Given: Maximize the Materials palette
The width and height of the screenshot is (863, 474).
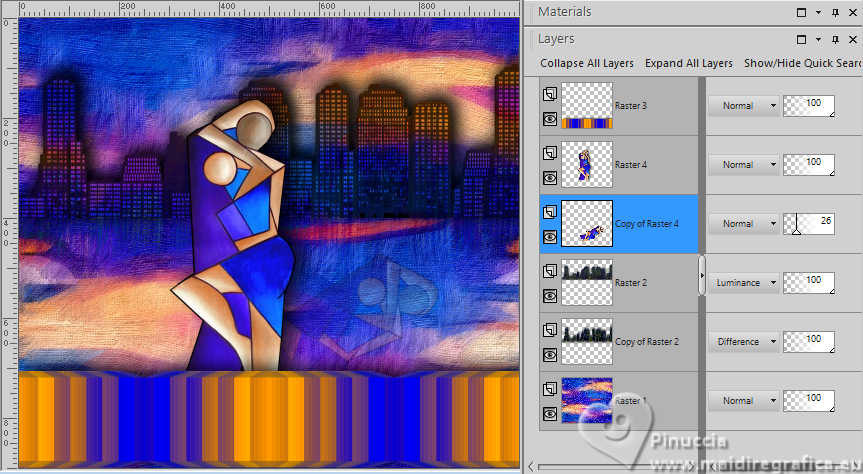Looking at the screenshot, I should (x=801, y=12).
